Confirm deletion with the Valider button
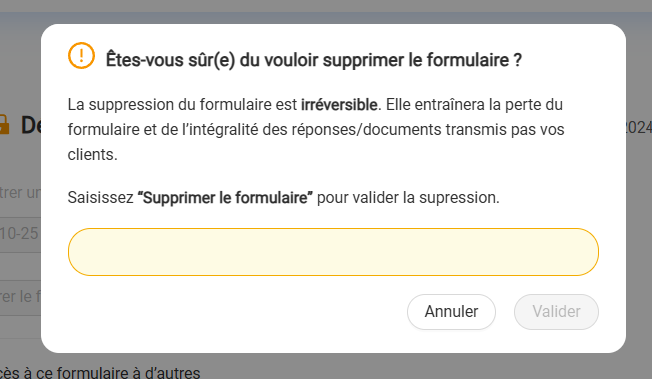Viewport: 652px width, 379px height. click(556, 312)
